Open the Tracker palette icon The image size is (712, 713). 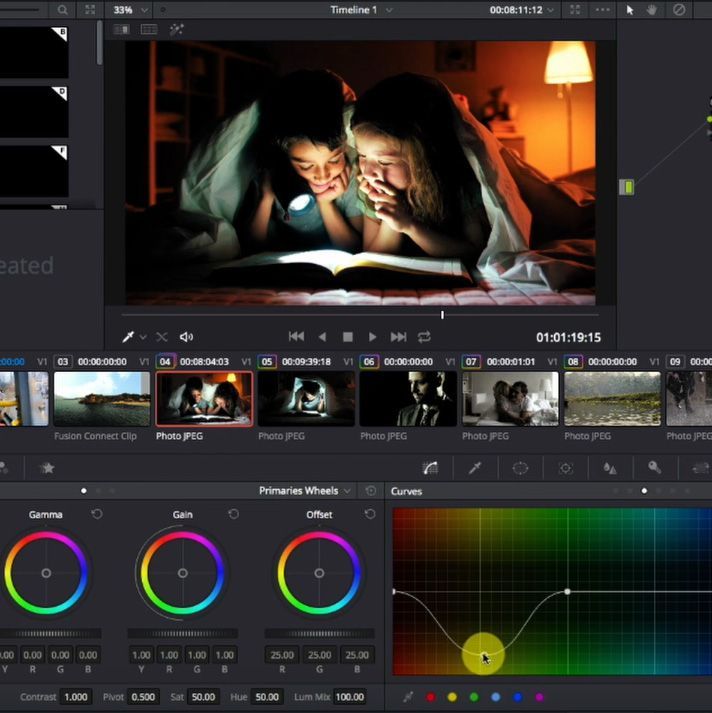click(566, 467)
